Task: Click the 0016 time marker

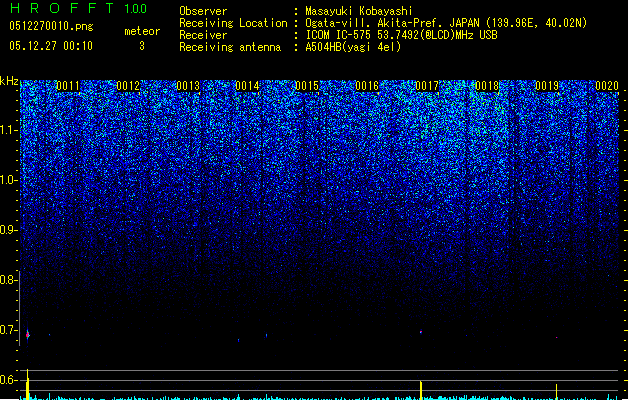Action: pyautogui.click(x=367, y=86)
